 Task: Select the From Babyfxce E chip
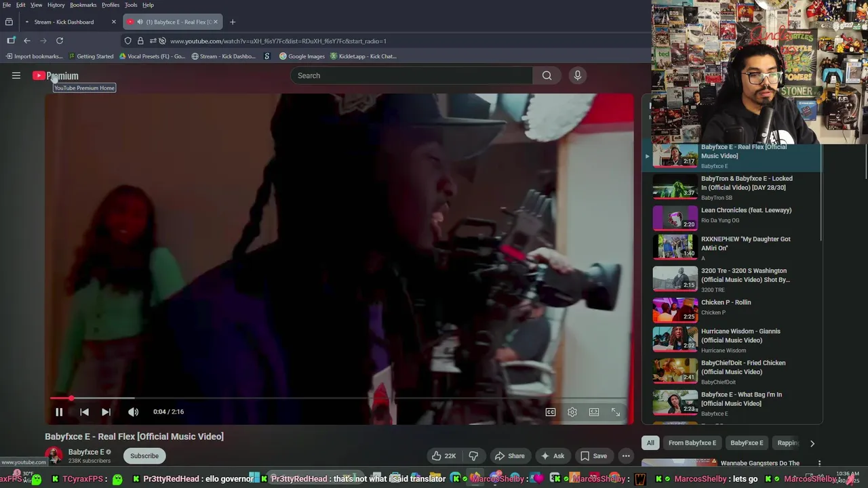point(692,443)
